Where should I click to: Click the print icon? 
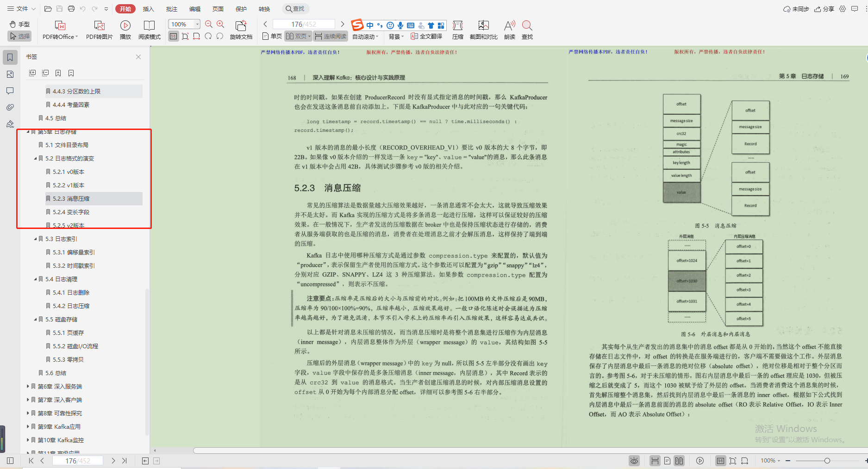(x=71, y=9)
